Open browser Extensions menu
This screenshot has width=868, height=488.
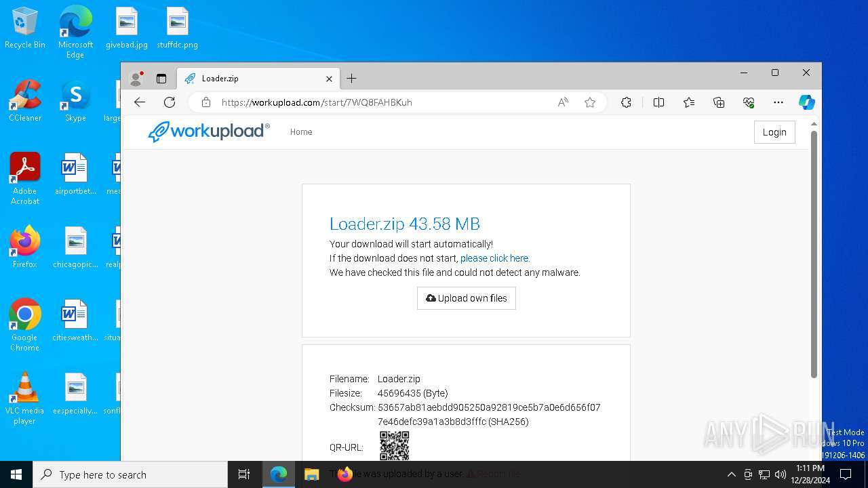[x=626, y=102]
